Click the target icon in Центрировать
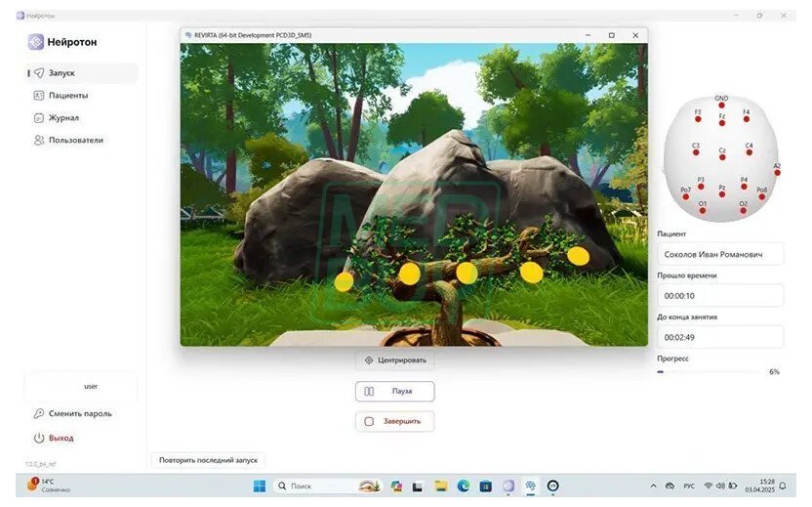Viewport: 812px width, 507px height. coord(369,360)
